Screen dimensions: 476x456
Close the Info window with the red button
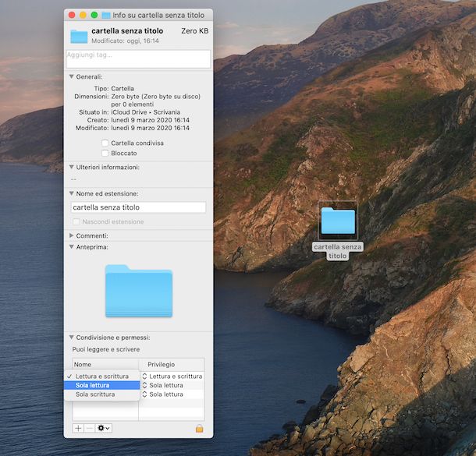click(x=72, y=15)
